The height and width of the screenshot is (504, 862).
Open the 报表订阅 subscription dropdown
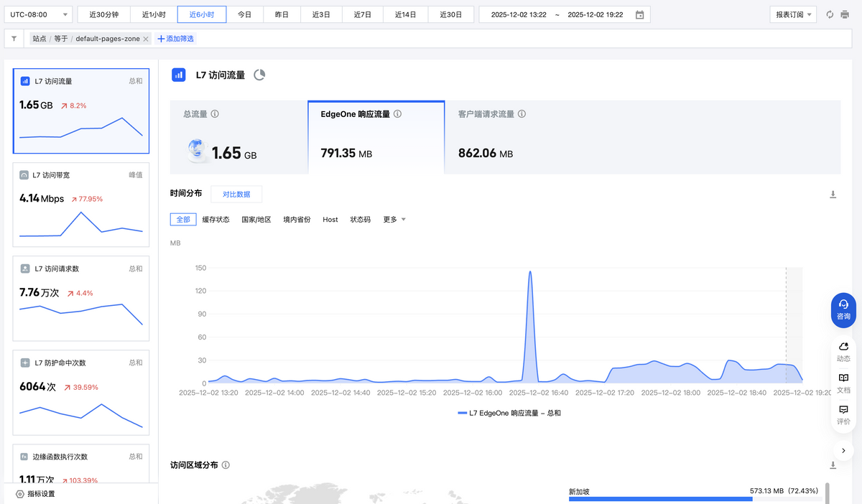tap(792, 14)
